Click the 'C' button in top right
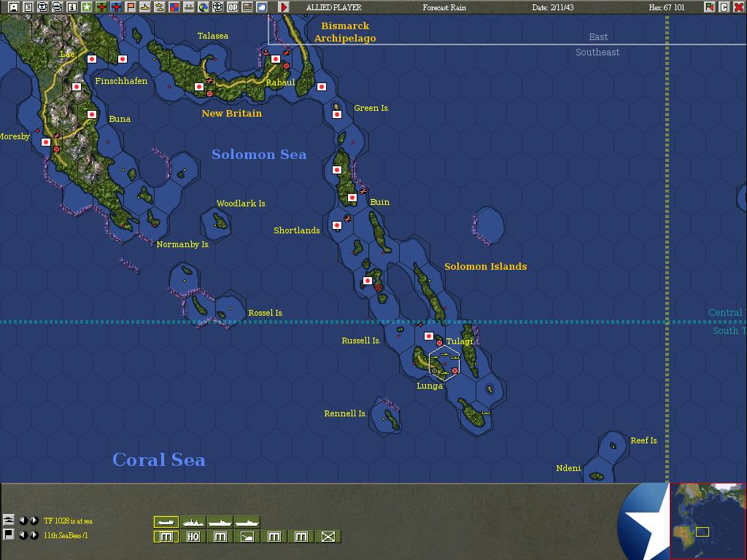Viewport: 747px width, 560px height. 724,7
